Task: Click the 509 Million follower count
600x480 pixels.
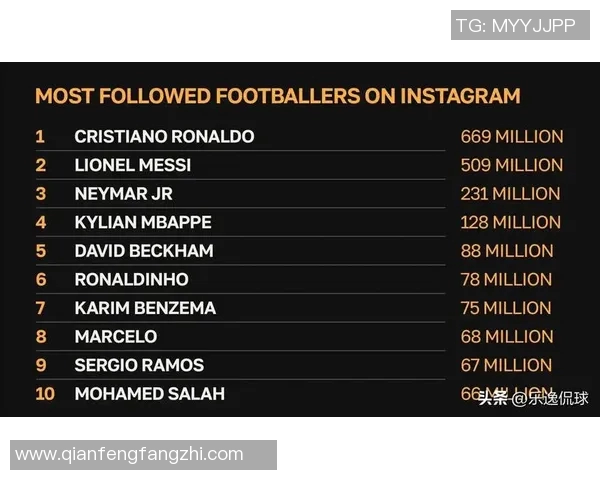Action: pyautogui.click(x=512, y=165)
